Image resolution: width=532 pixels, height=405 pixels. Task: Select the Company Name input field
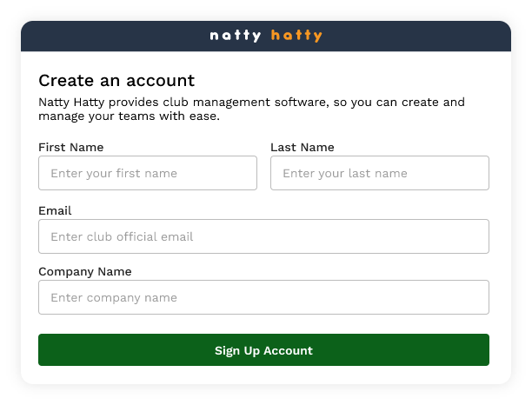[x=263, y=297]
